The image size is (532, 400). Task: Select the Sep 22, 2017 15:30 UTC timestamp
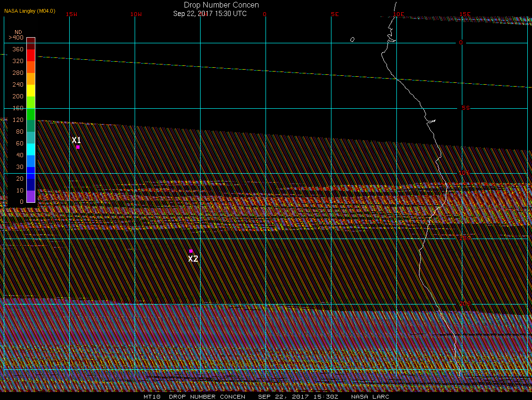tap(210, 14)
